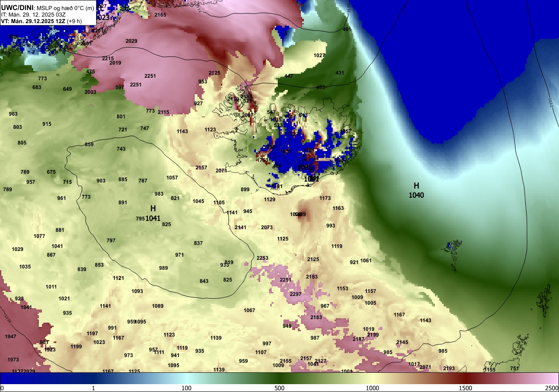Select the 'IT: Mán. 29. 12. 2025 03Z' line
Screen dimensions: 559x392
pos(33,14)
